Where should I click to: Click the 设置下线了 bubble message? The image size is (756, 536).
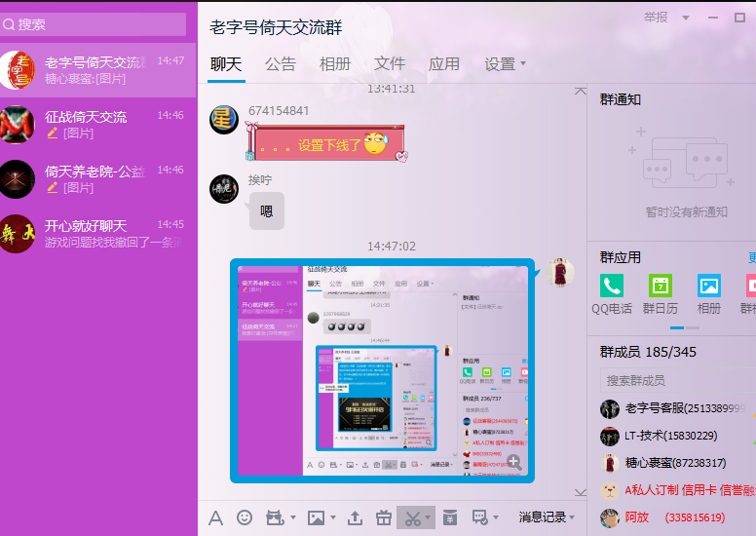pos(327,142)
